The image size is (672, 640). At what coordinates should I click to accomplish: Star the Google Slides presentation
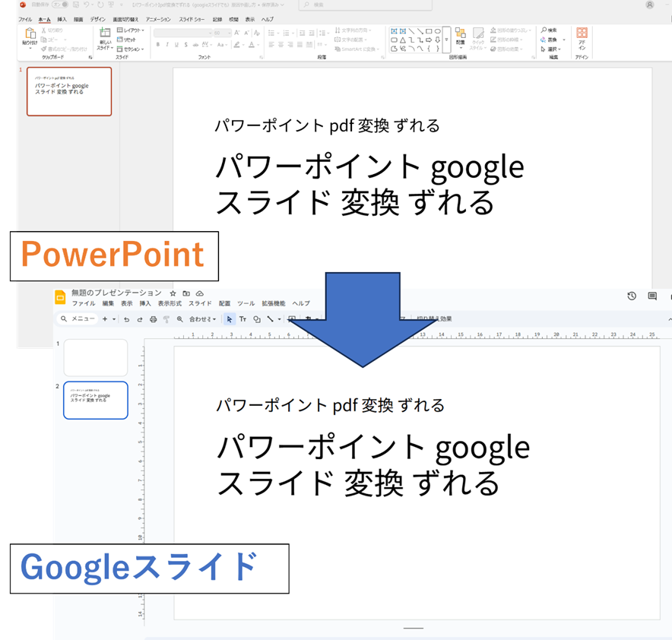(173, 293)
